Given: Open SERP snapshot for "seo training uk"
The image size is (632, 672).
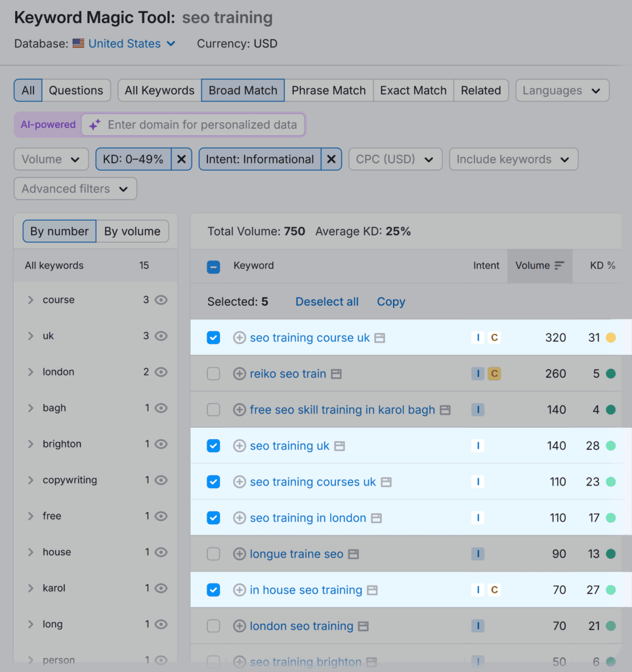Looking at the screenshot, I should [x=339, y=446].
